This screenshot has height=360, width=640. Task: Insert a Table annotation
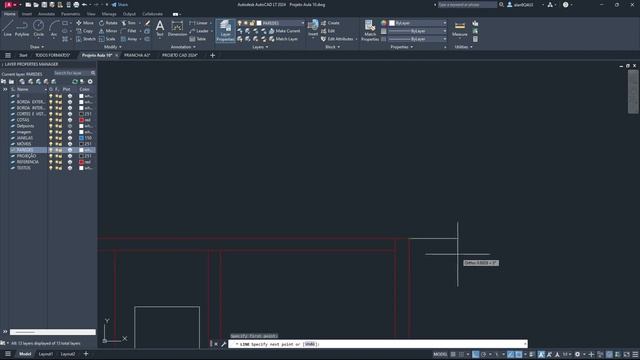click(x=198, y=39)
